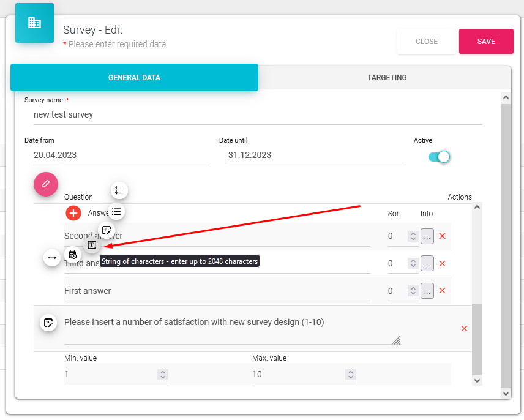524x420 pixels.
Task: Select the numbered list question type icon
Action: (119, 190)
